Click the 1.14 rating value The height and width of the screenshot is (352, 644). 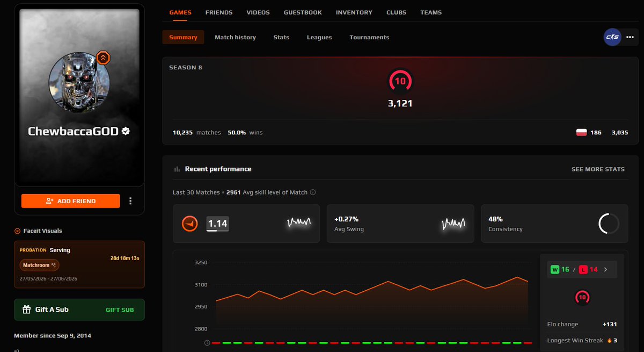coord(218,224)
